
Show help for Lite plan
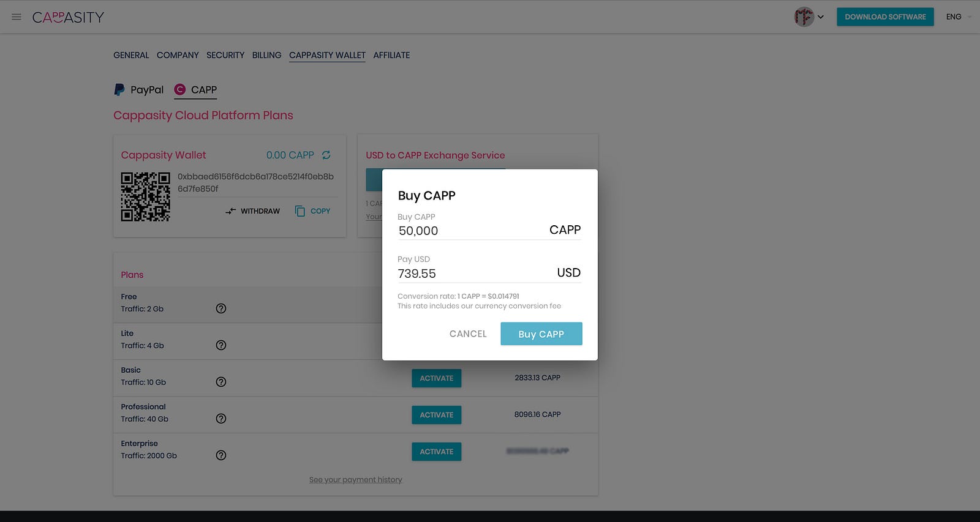click(221, 345)
